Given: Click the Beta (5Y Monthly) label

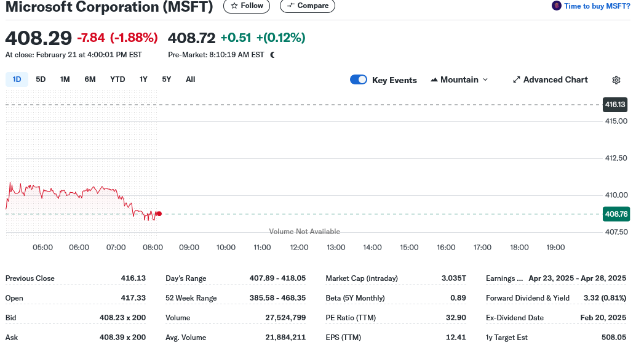Looking at the screenshot, I should (x=356, y=298).
